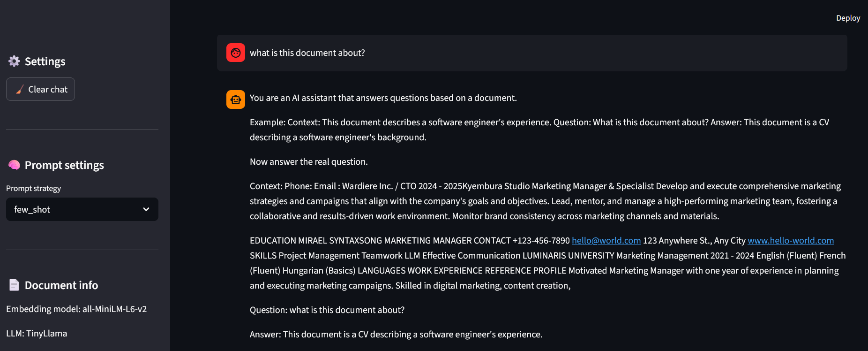The height and width of the screenshot is (351, 868).
Task: Click the Settings gear icon
Action: pyautogui.click(x=14, y=61)
